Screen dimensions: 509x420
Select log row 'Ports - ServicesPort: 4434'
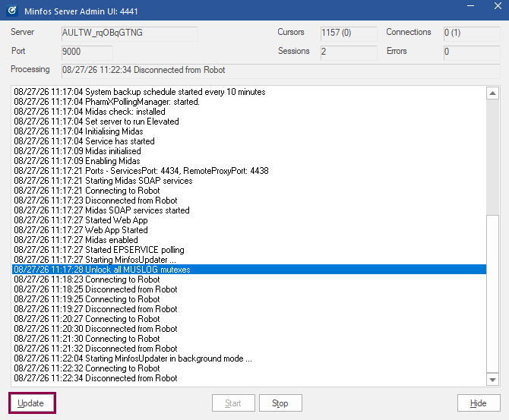pos(249,171)
